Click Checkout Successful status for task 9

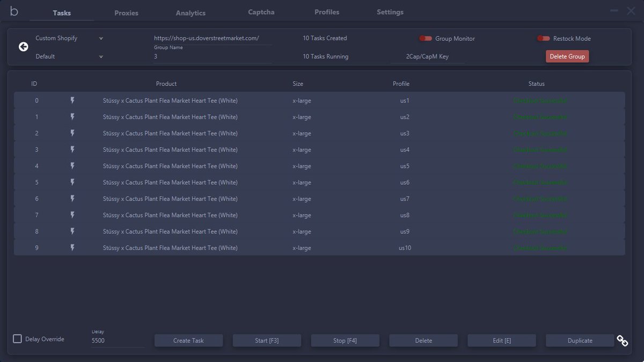click(x=540, y=248)
